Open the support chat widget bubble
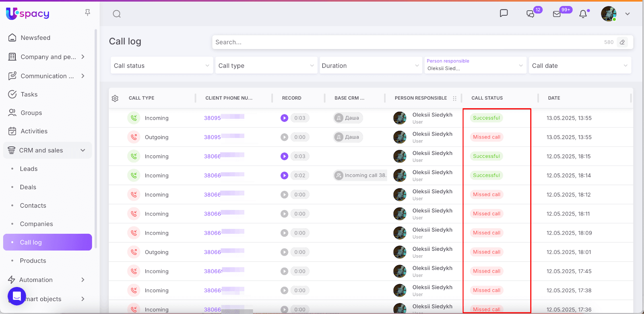The width and height of the screenshot is (644, 314). tap(17, 296)
